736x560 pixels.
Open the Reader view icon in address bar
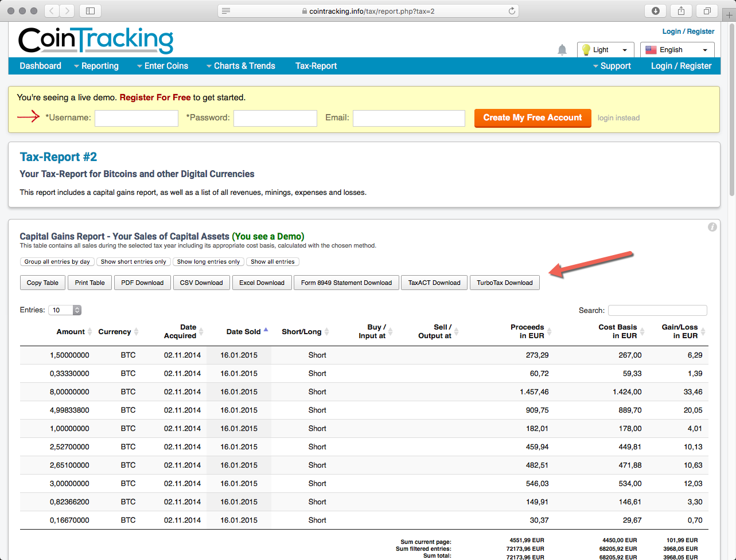click(226, 11)
